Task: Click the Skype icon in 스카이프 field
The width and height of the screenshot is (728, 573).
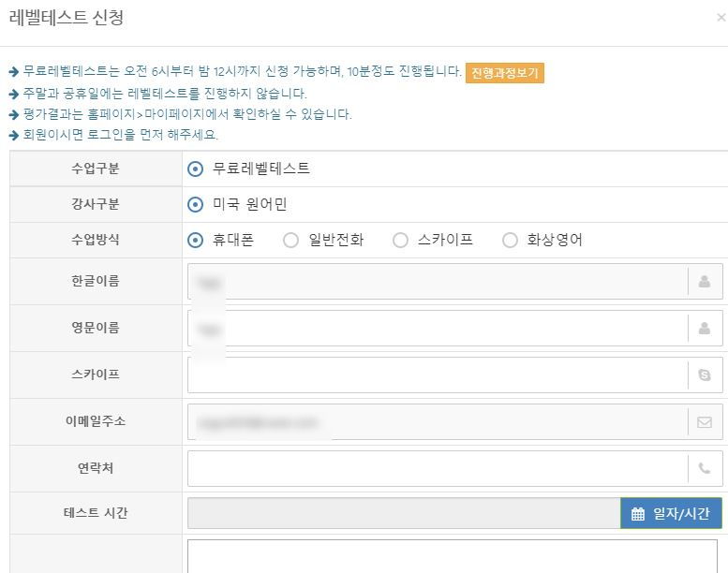Action: [705, 375]
